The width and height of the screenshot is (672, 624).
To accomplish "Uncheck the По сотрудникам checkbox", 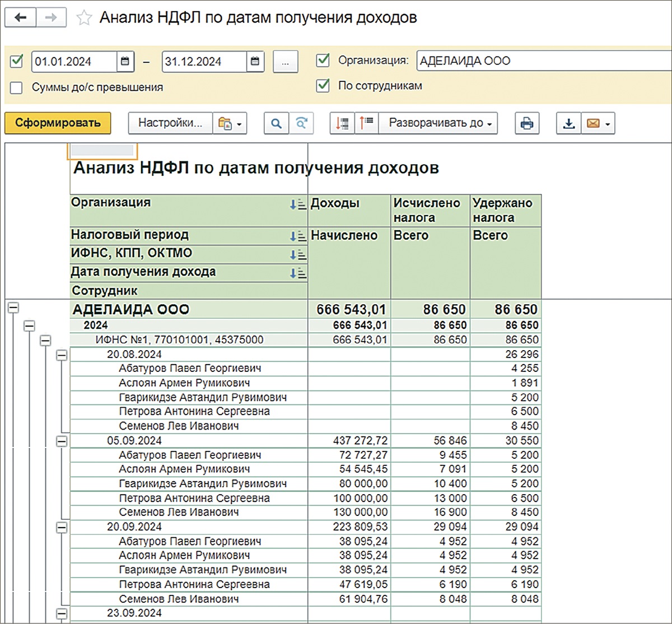I will pos(323,86).
